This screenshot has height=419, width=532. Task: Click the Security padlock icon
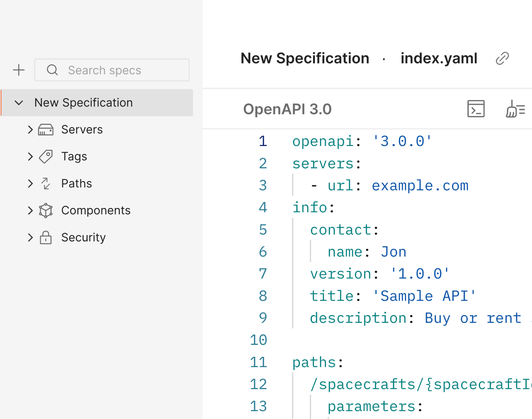(x=46, y=237)
